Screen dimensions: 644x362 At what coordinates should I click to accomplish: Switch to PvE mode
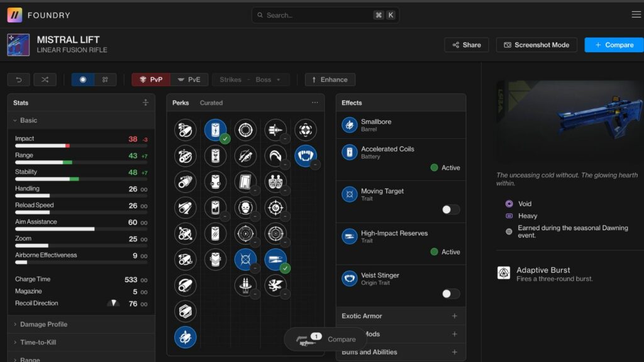pyautogui.click(x=189, y=80)
